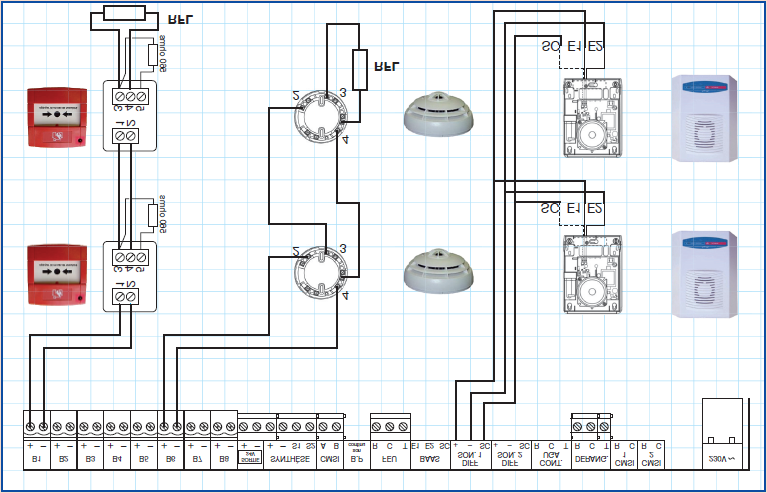
Task: Click the DIFF SON.1 terminal label
Action: (x=471, y=457)
